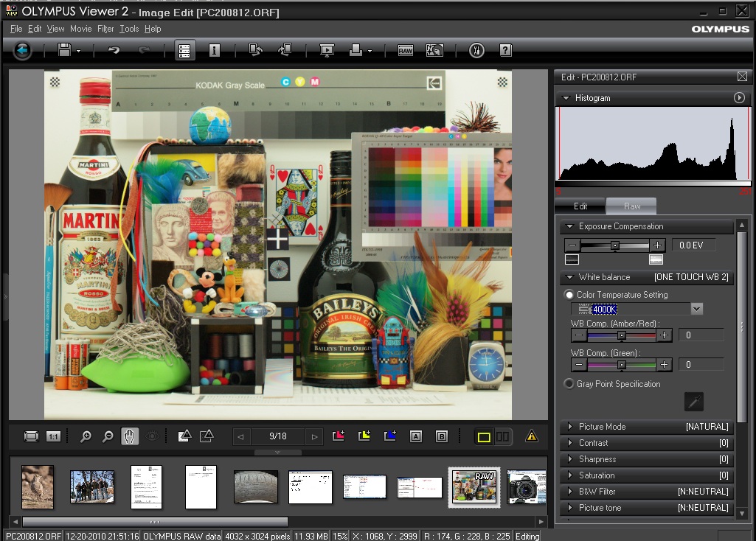
Task: Collapse the Histogram section
Action: point(566,98)
